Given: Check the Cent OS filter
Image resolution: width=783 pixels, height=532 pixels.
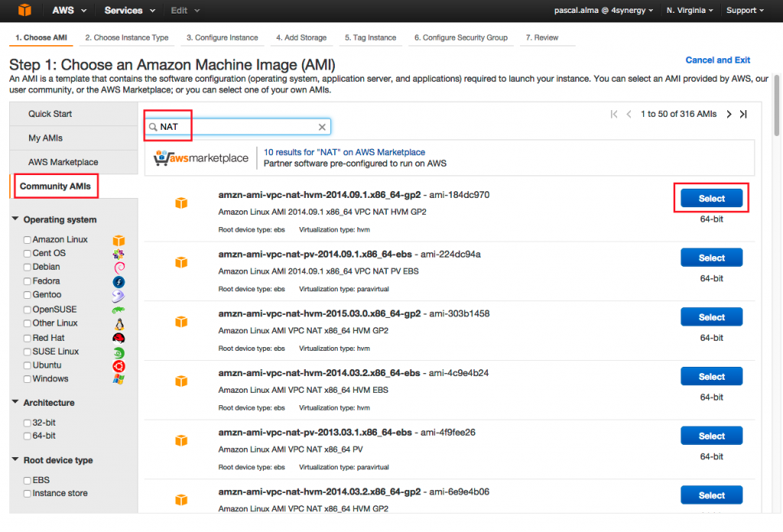Looking at the screenshot, I should coord(28,254).
